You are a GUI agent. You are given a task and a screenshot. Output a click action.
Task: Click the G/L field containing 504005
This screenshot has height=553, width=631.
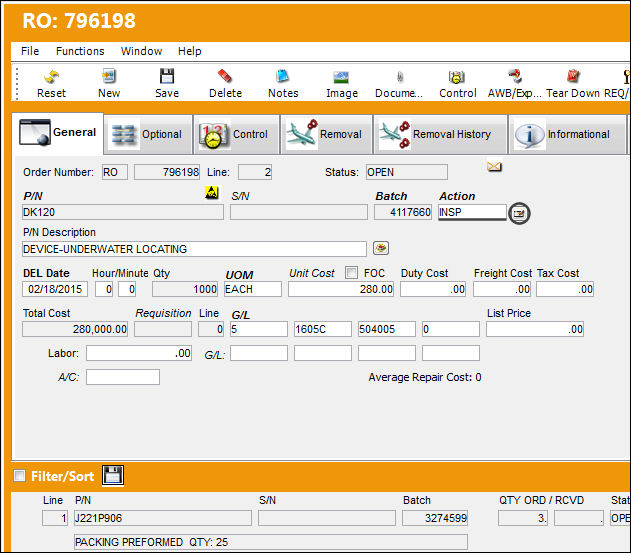(x=387, y=329)
